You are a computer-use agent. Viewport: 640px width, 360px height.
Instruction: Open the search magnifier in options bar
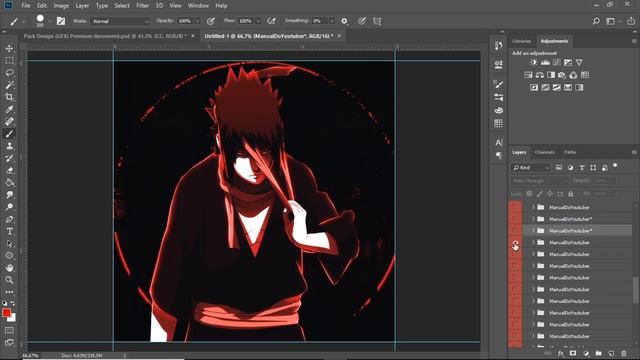(596, 21)
